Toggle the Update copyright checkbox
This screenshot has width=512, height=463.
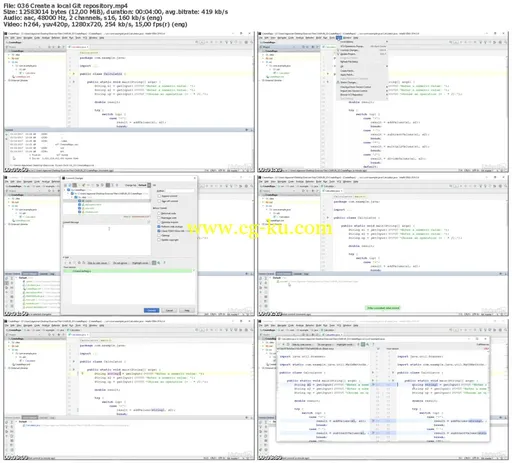point(159,240)
